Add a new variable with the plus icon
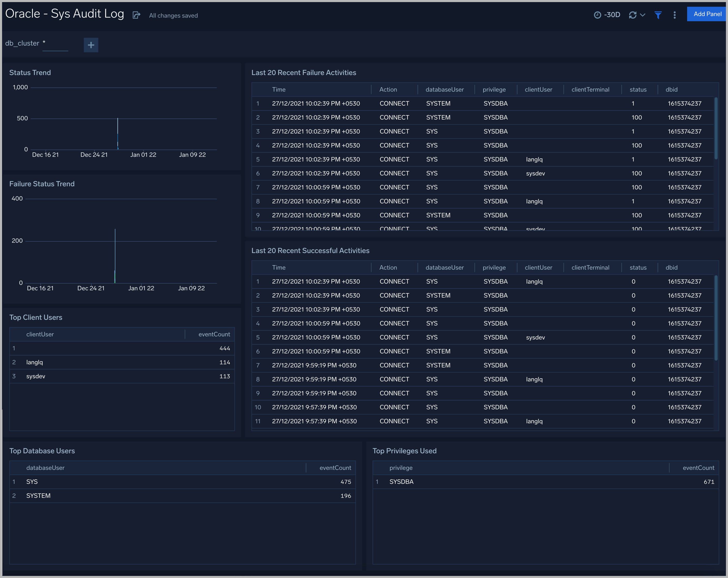The image size is (728, 578). coord(91,45)
